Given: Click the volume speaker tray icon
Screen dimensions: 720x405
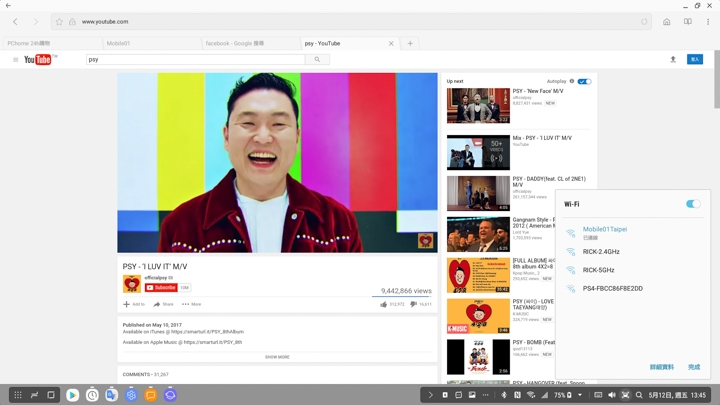Looking at the screenshot, I should (612, 395).
